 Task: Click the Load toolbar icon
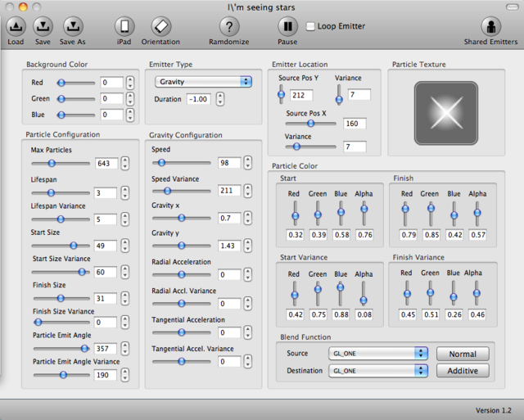pos(16,26)
